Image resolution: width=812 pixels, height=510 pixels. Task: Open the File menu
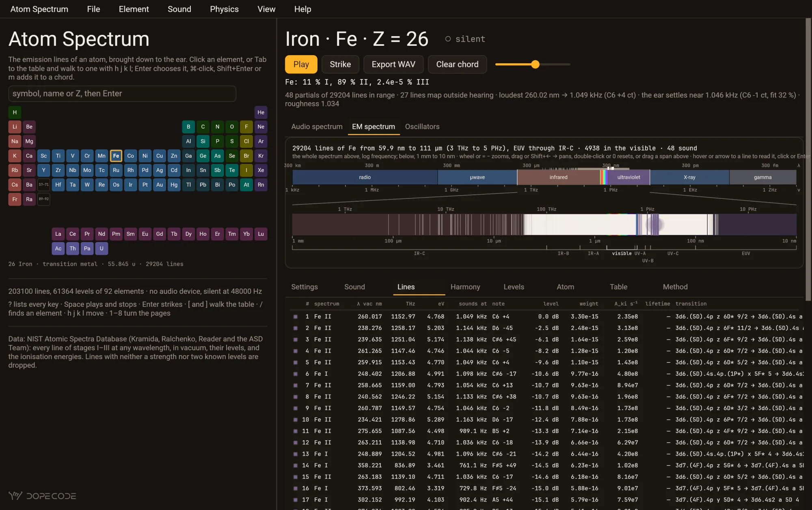pos(93,9)
